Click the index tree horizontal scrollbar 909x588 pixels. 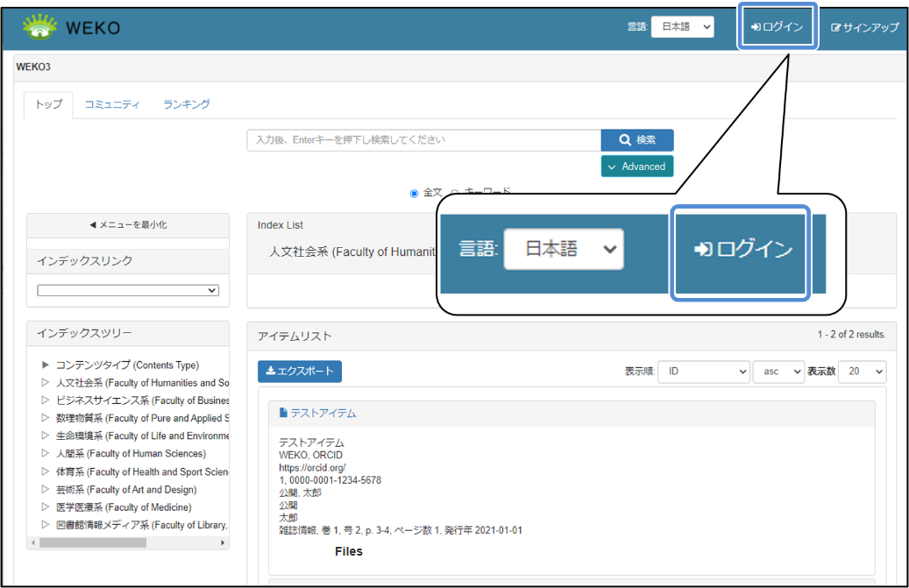coord(92,543)
